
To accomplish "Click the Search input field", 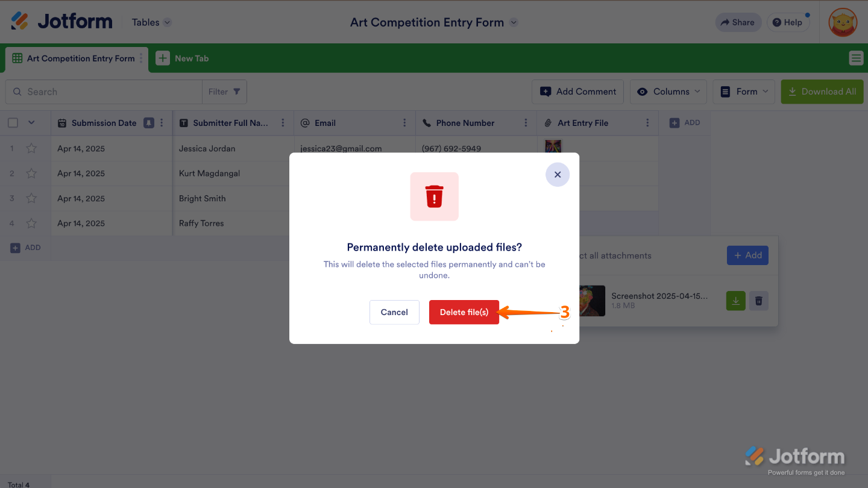I will click(108, 92).
